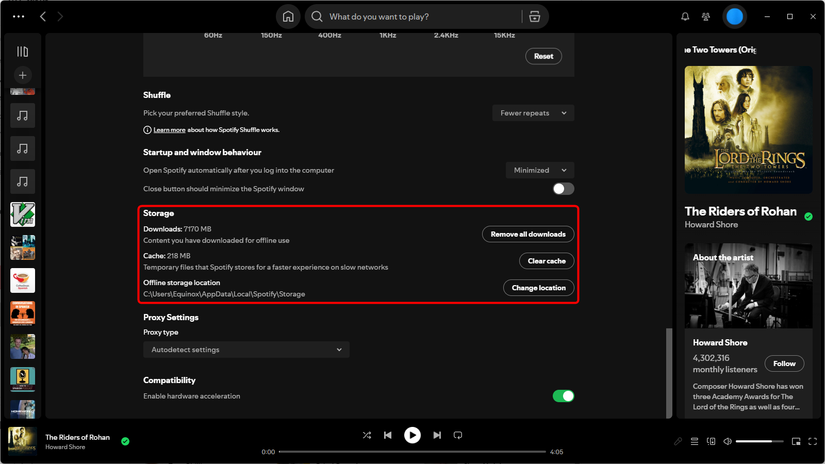Open the Autodetect settings proxy dropdown
Viewport: 825px width, 464px height.
[246, 350]
